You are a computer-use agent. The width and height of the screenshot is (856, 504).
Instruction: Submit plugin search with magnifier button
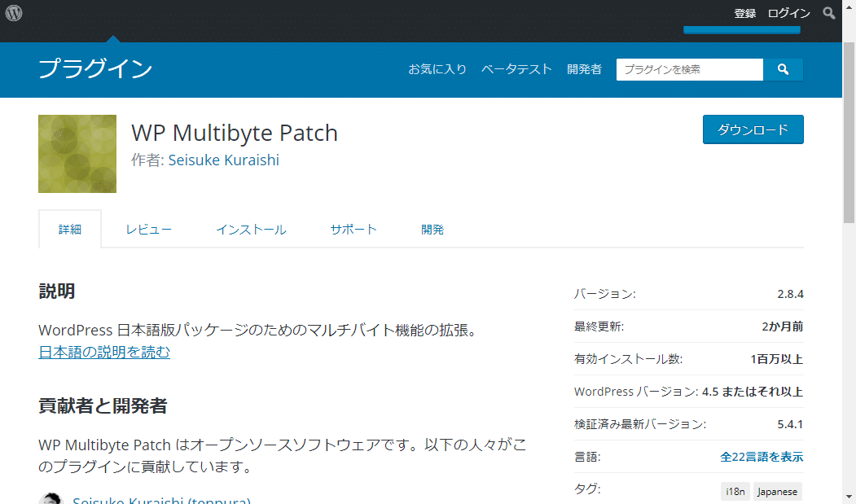783,69
